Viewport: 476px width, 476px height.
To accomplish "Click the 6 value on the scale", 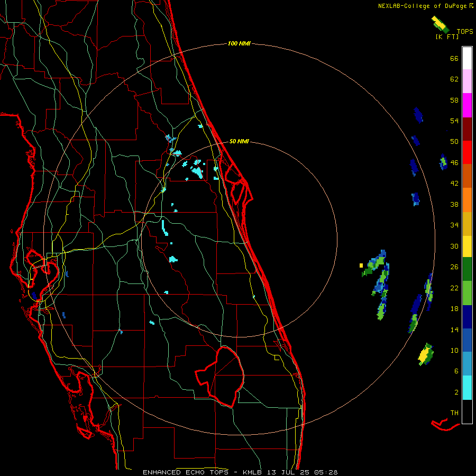I will (456, 371).
